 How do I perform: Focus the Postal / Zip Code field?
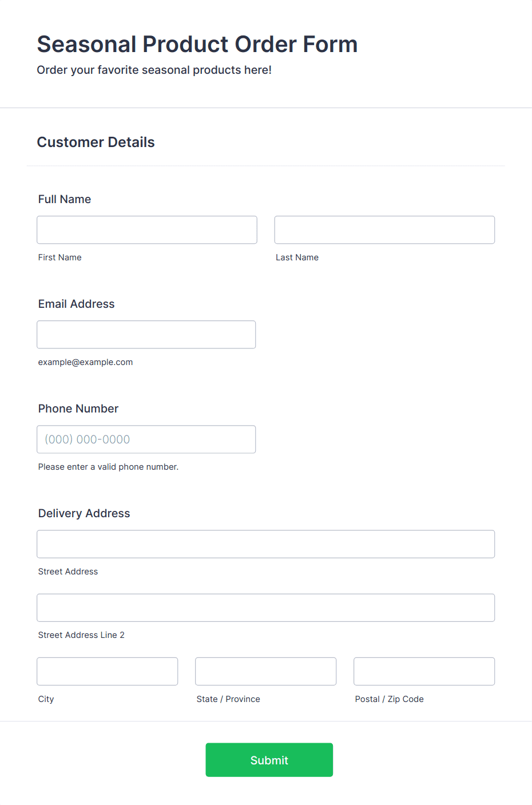(424, 671)
